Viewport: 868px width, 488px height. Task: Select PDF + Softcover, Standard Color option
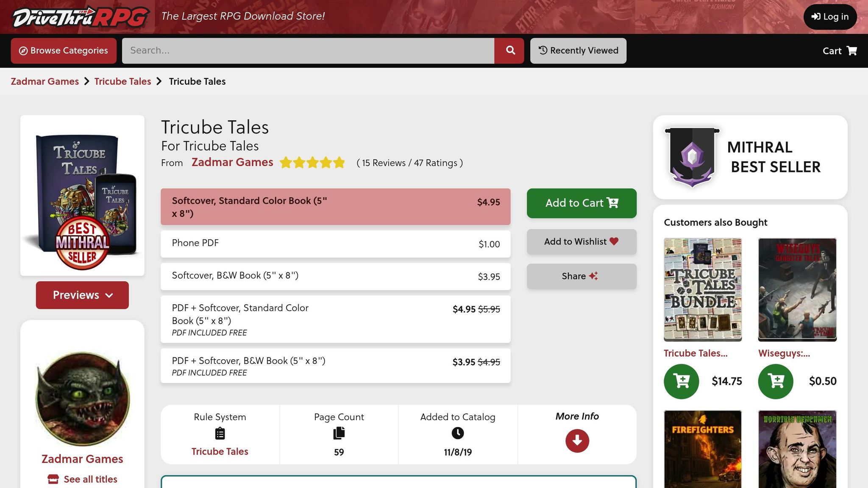pos(336,319)
